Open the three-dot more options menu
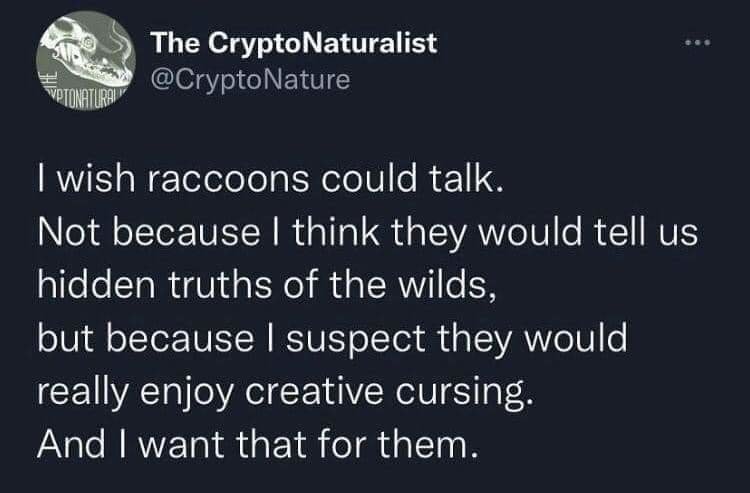 (698, 43)
